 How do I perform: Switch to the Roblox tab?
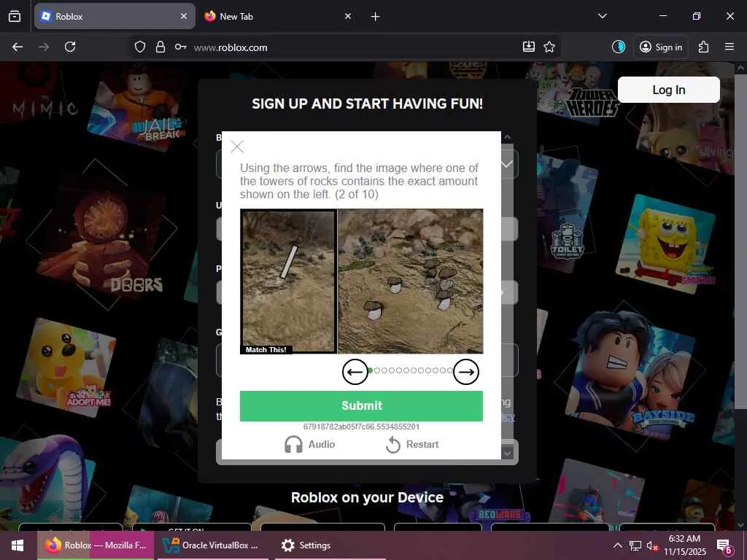(115, 16)
